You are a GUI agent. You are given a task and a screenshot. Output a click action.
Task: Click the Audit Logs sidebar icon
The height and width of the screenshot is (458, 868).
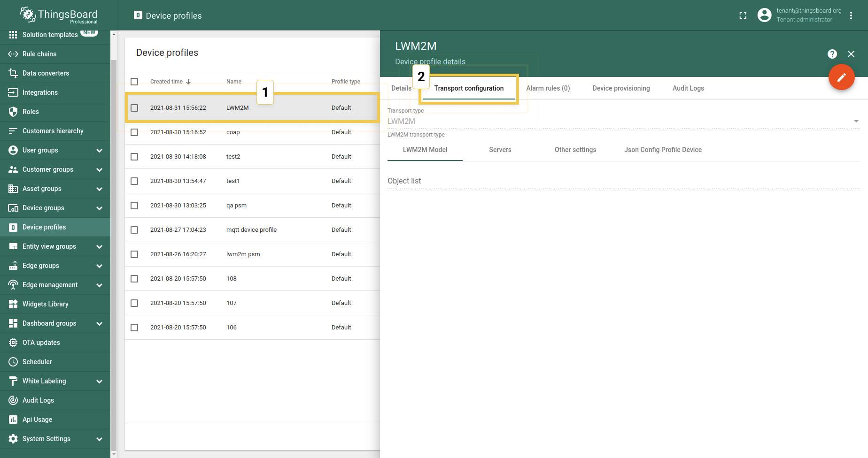[x=13, y=400]
